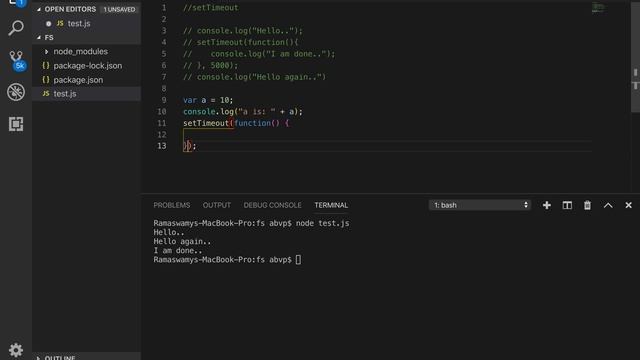Open the Search view in activity bar
This screenshot has width=640, height=360.
[x=16, y=28]
